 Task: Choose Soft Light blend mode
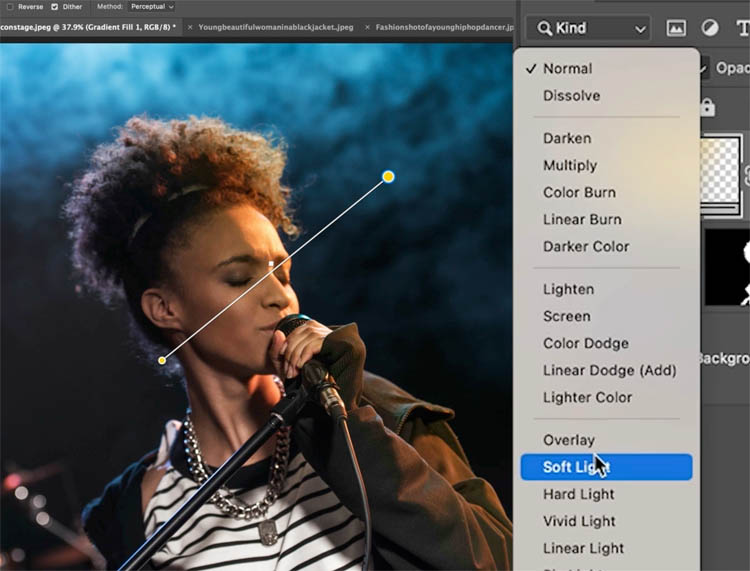(x=606, y=467)
